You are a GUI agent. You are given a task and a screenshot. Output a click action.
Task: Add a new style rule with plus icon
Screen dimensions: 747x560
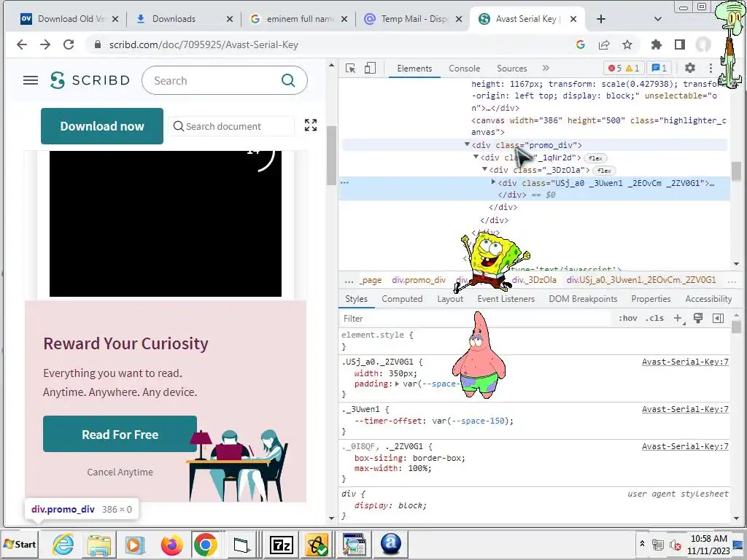coord(678,318)
